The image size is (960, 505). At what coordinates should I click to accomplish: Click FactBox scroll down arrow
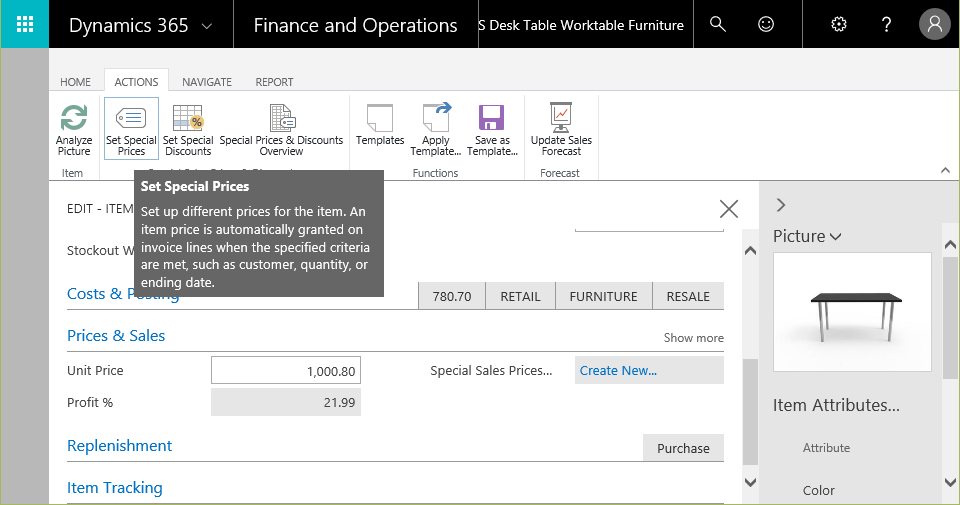pyautogui.click(x=950, y=482)
